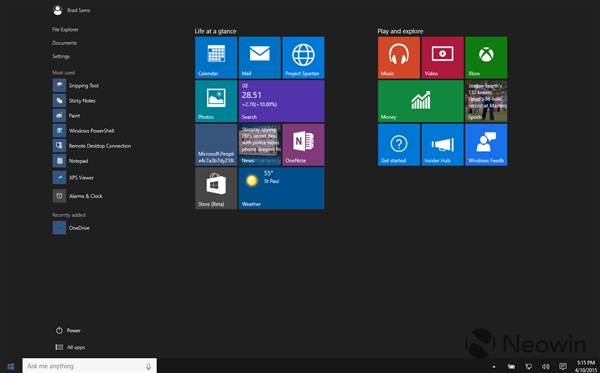600x373 pixels.
Task: Click the Power button
Action: coord(68,331)
